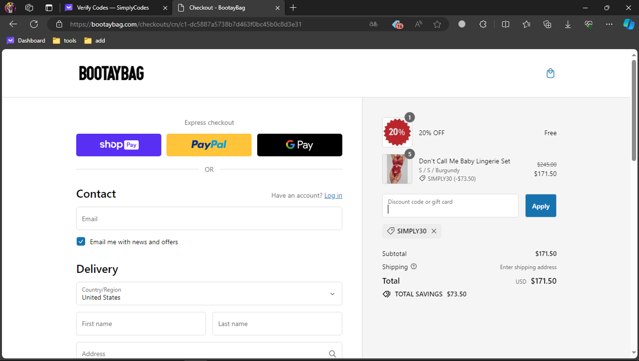Pay with PayPal

click(x=209, y=145)
